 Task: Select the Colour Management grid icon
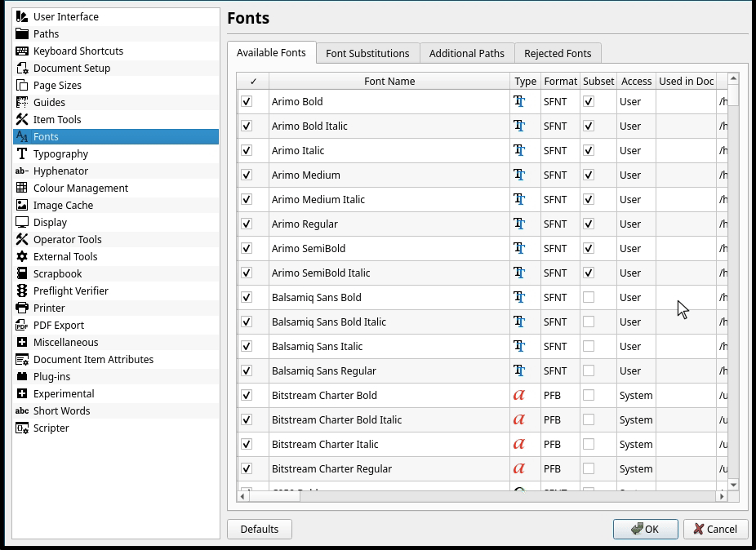click(22, 188)
